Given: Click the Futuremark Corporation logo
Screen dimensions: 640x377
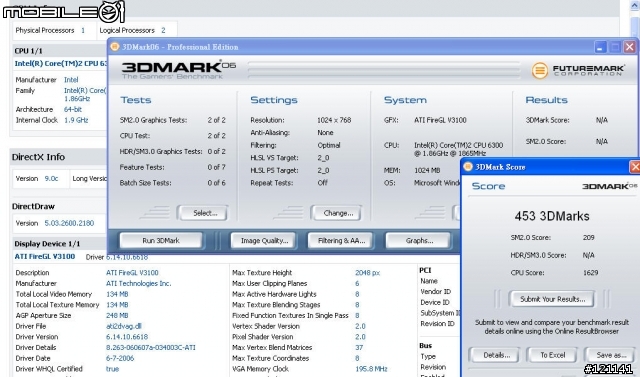Looking at the screenshot, I should click(578, 70).
